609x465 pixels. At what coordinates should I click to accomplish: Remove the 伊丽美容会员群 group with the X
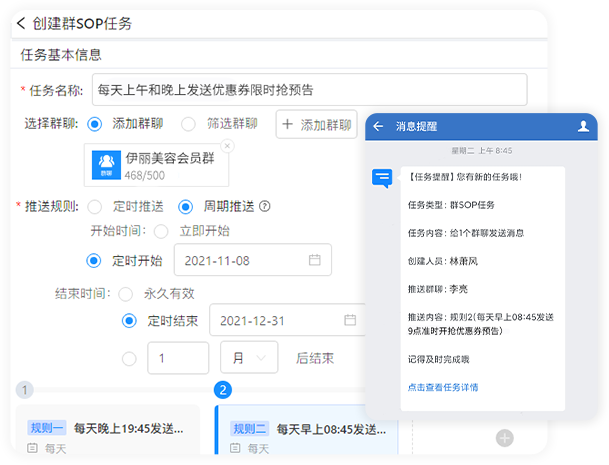pyautogui.click(x=227, y=147)
